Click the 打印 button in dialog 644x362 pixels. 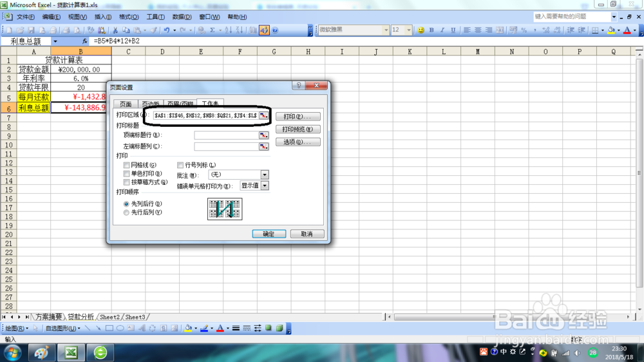(298, 117)
